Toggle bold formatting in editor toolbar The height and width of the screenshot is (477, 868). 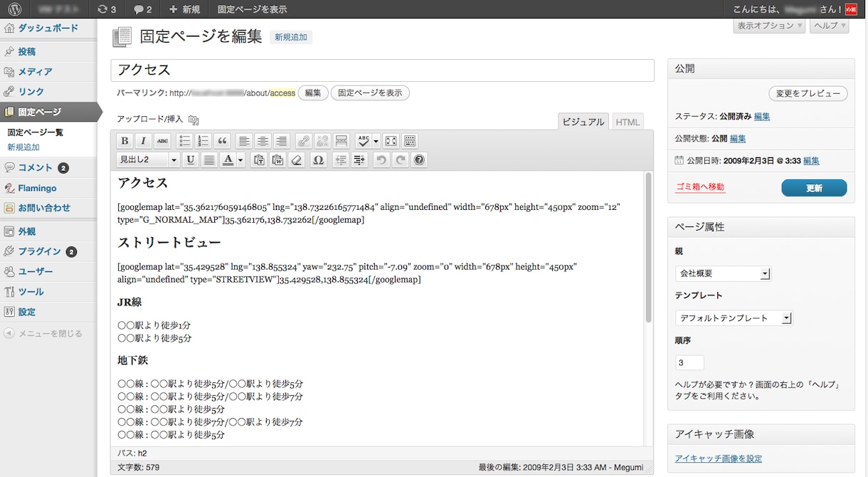coord(125,141)
